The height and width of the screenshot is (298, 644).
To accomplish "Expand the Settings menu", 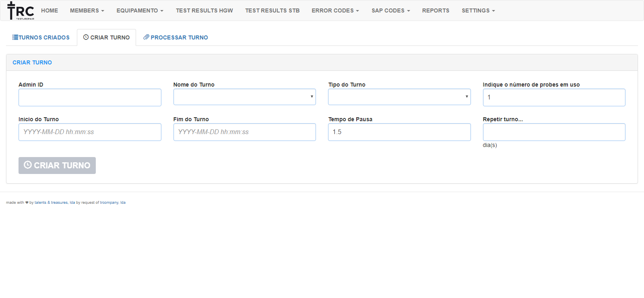I will (478, 10).
